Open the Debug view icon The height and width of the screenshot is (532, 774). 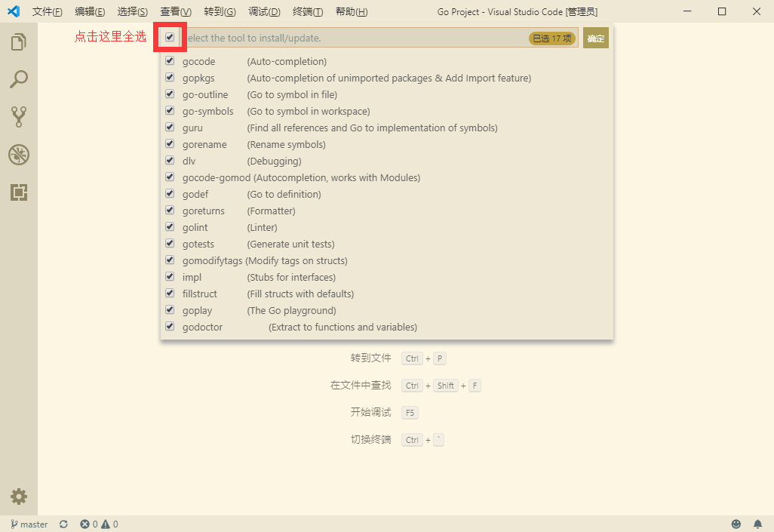tap(19, 155)
